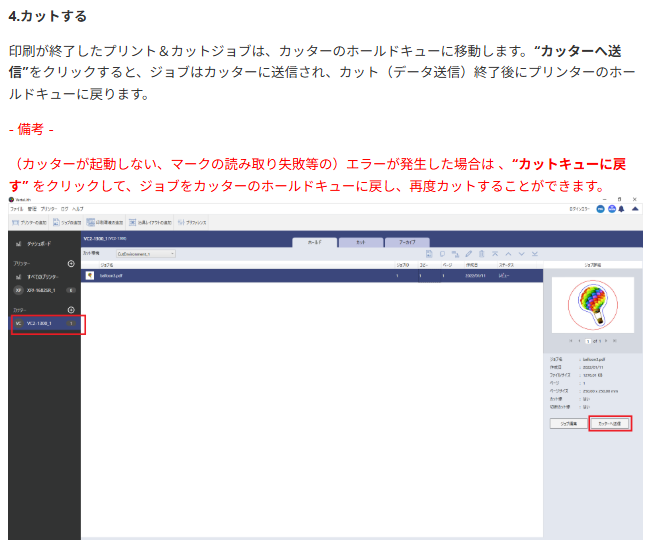This screenshot has height=552, width=652.
Task: Click the plus icon beside カッター section
Action: [x=71, y=310]
